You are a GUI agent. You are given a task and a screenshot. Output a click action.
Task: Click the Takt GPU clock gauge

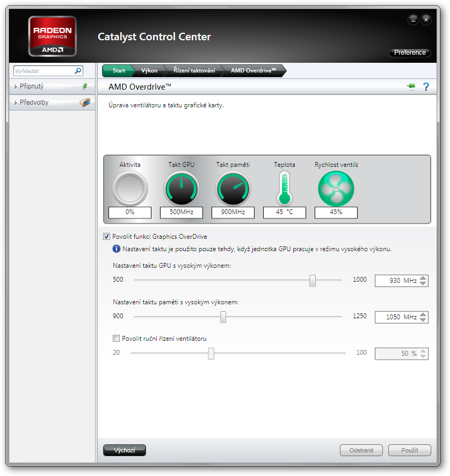point(182,188)
